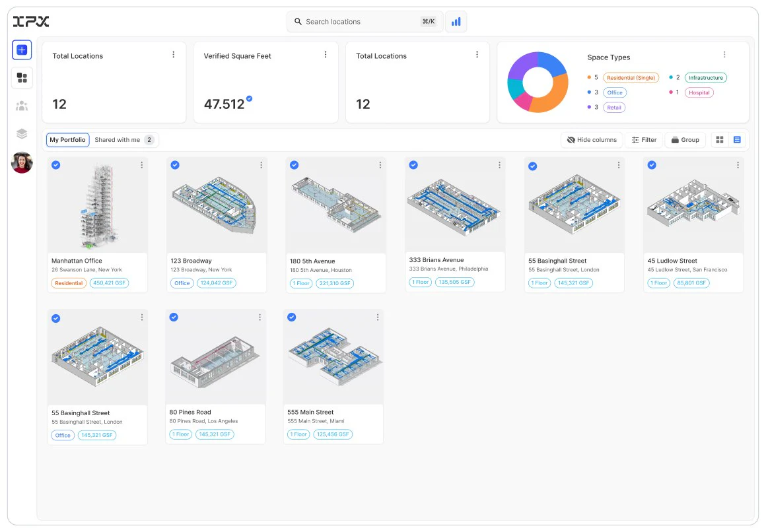766x532 pixels.
Task: Open options menu on Verified Square Feet card
Action: tap(326, 55)
